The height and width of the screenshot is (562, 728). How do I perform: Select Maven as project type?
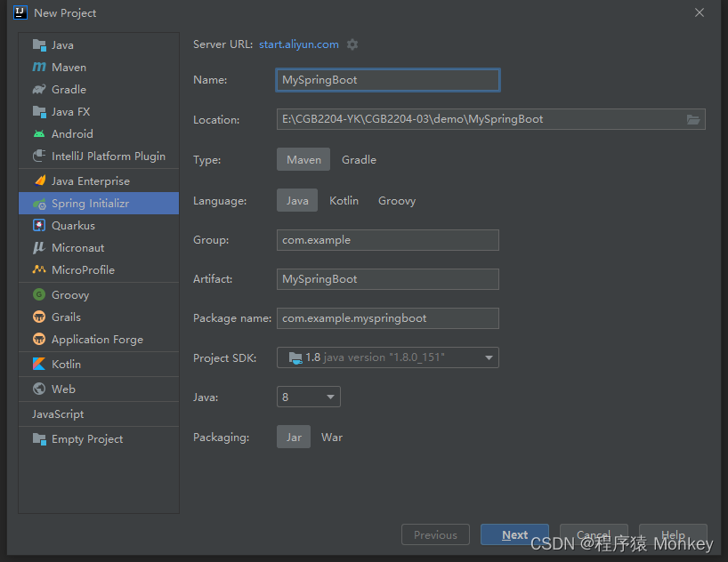point(303,159)
